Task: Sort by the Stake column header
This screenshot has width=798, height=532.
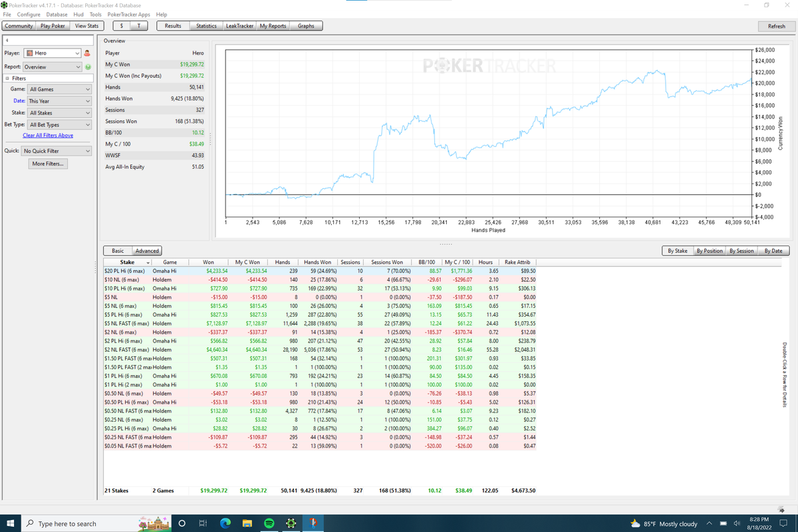Action: click(128, 263)
